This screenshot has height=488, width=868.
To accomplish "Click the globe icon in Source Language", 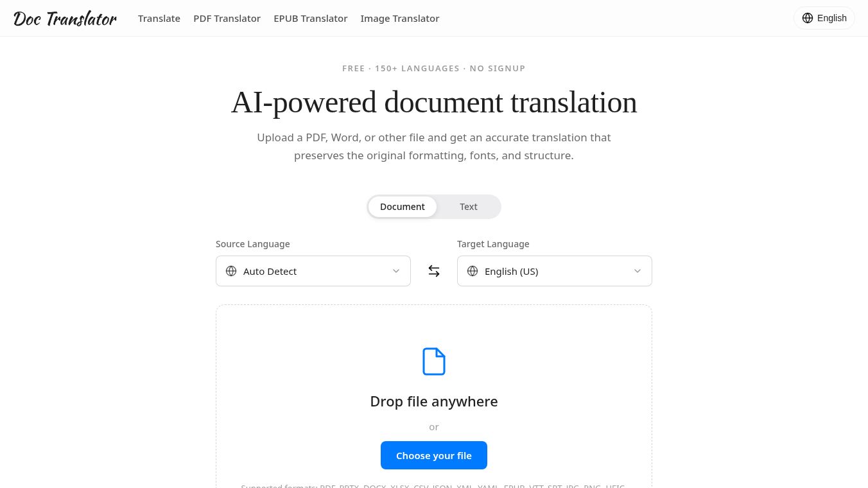I will [231, 271].
